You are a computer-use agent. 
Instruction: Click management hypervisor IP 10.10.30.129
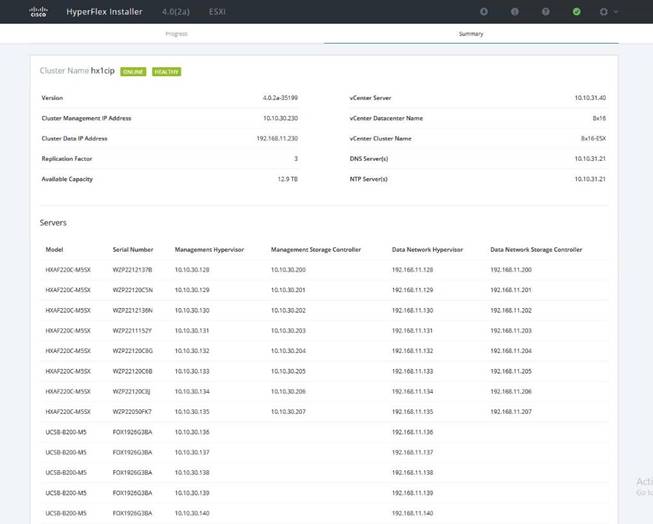click(x=192, y=290)
